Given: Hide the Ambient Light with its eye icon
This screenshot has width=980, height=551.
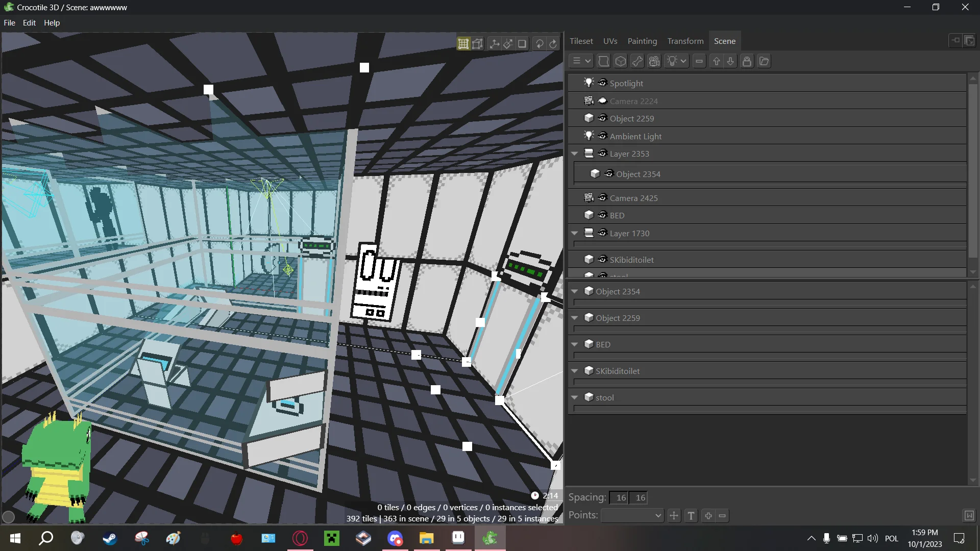Looking at the screenshot, I should pos(602,136).
